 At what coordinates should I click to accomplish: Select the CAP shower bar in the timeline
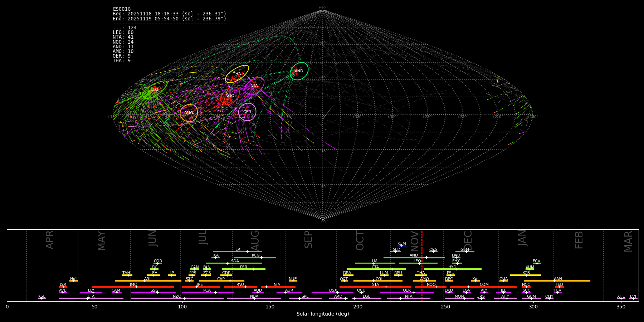coord(222,281)
